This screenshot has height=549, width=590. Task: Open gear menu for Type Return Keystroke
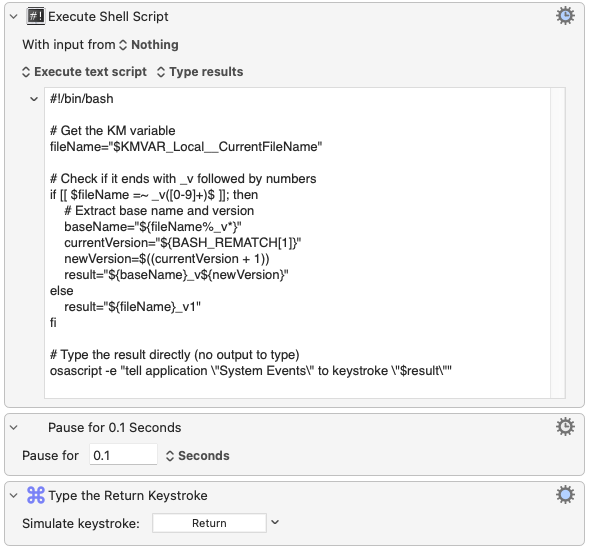565,494
